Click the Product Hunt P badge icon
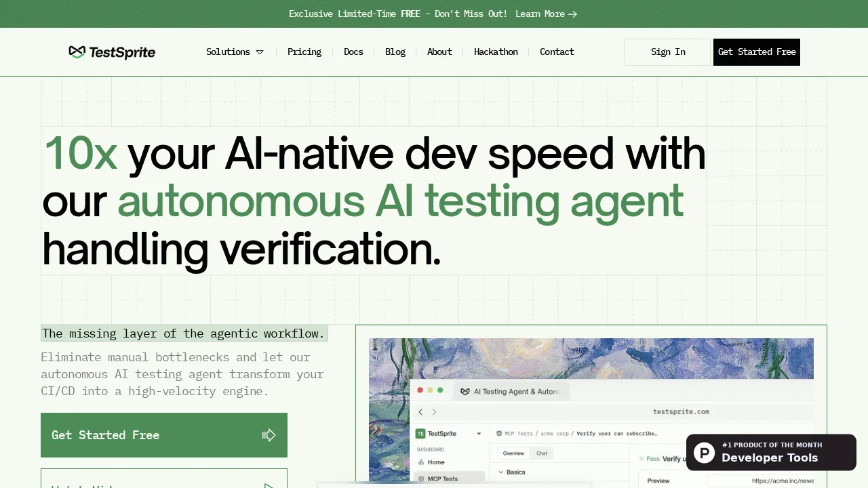The width and height of the screenshot is (868, 488). 704,452
